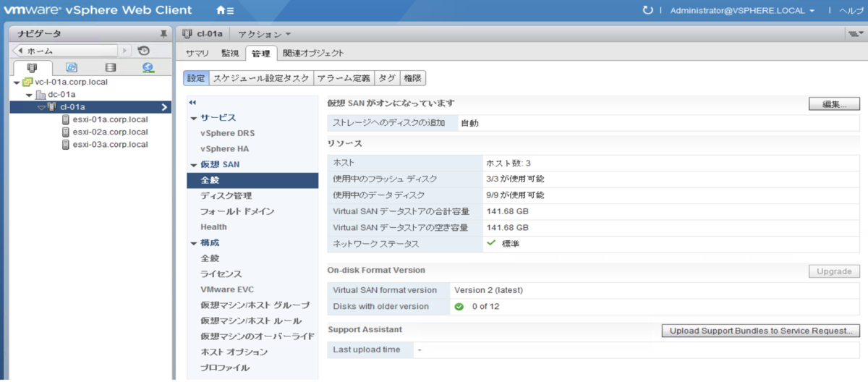Go forward with the navigator forward arrow
Image resolution: width=868 pixels, height=382 pixels.
point(125,51)
